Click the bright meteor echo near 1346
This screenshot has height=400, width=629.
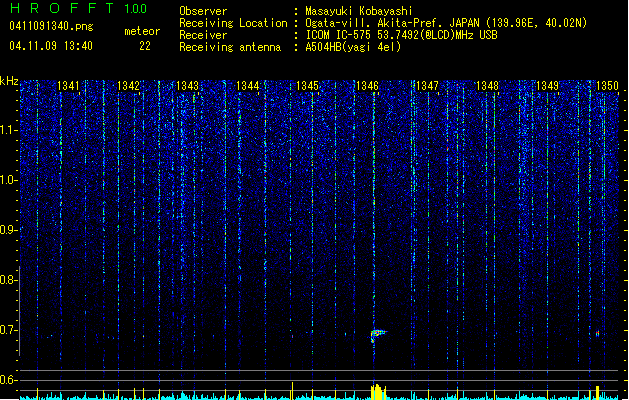(377, 335)
